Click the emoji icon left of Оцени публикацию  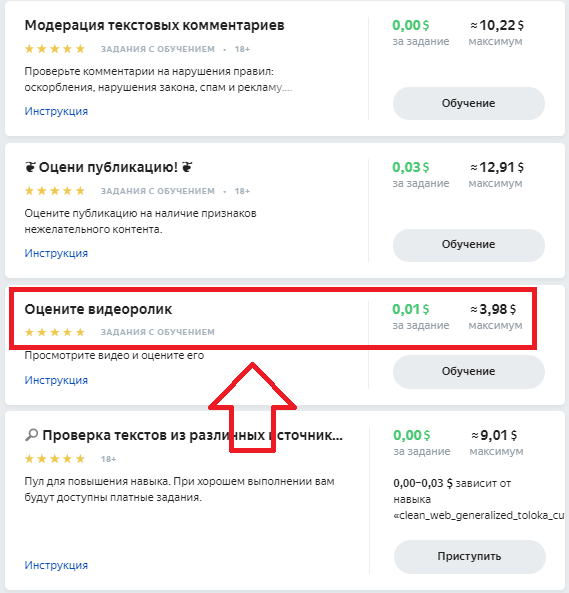coord(30,167)
